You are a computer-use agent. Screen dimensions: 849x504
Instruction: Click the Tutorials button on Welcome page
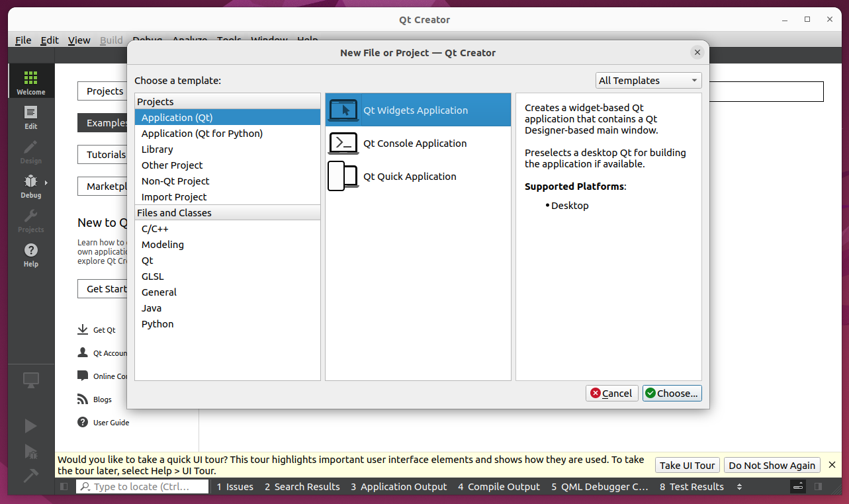point(103,154)
